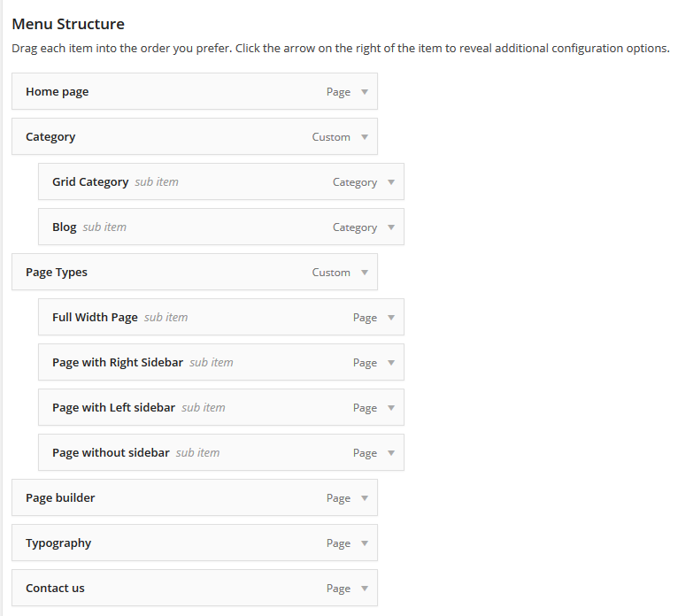Select the Category menu item bar
Screen dimensions: 693x616
pyautogui.click(x=195, y=136)
